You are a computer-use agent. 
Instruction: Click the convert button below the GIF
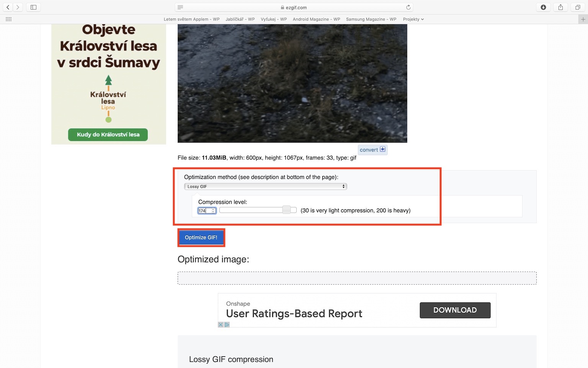click(x=372, y=149)
